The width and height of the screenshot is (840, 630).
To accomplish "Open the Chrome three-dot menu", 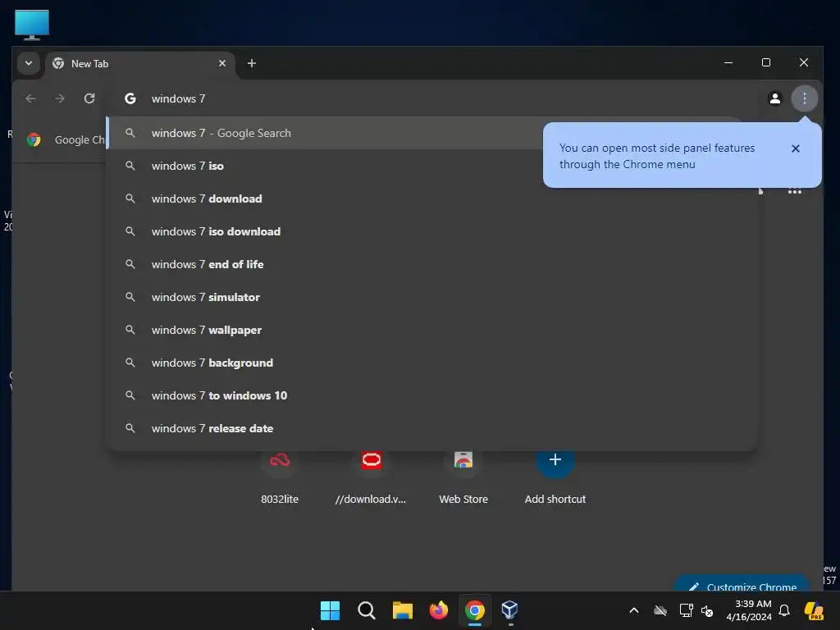I will [x=804, y=98].
